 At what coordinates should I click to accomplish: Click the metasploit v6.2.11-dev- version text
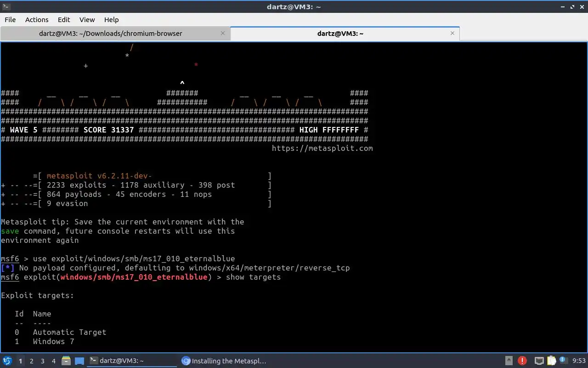(x=99, y=176)
